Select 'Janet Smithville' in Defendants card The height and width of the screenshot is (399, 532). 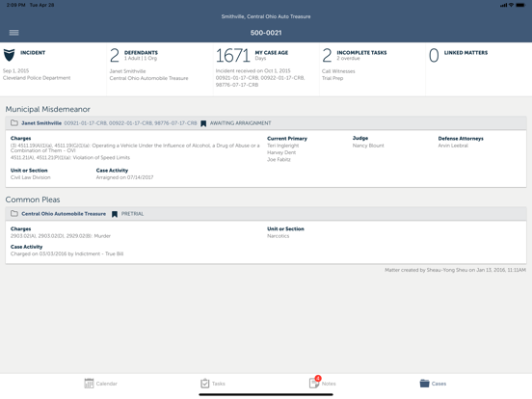(127, 71)
